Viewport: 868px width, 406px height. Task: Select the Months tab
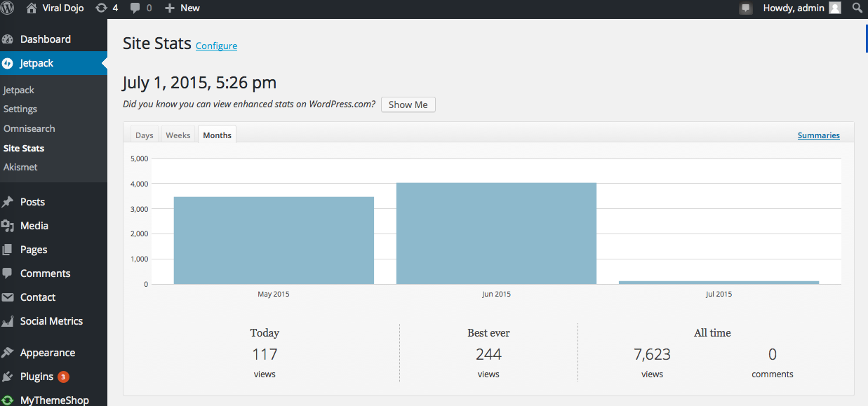[x=218, y=135]
